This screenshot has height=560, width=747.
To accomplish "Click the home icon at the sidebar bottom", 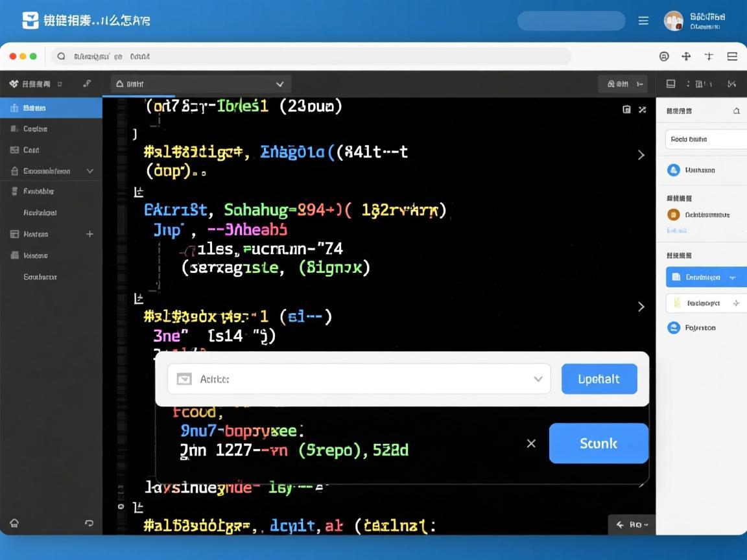I will [x=14, y=523].
